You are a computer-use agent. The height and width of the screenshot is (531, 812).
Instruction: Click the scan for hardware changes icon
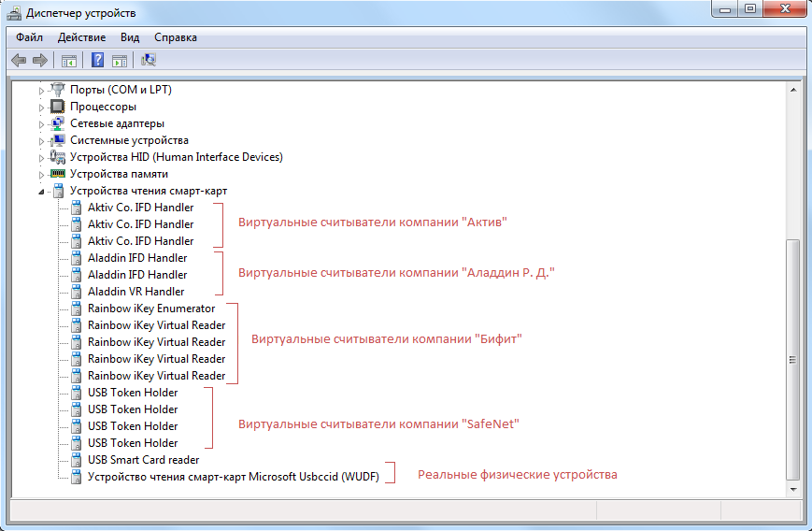click(x=149, y=61)
